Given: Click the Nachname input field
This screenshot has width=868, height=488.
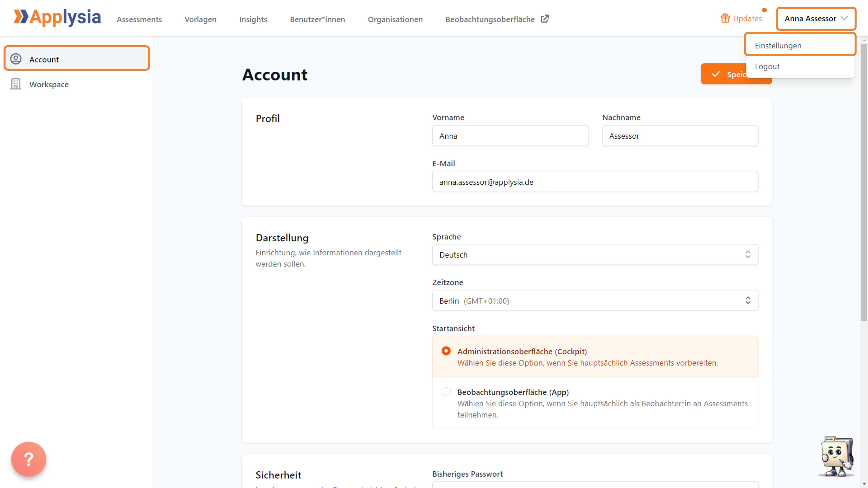Looking at the screenshot, I should [x=680, y=136].
